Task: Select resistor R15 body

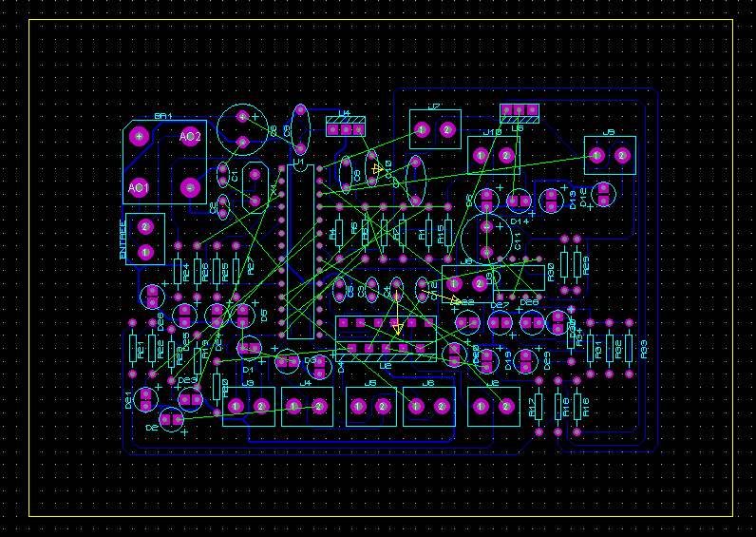Action: coord(448,233)
